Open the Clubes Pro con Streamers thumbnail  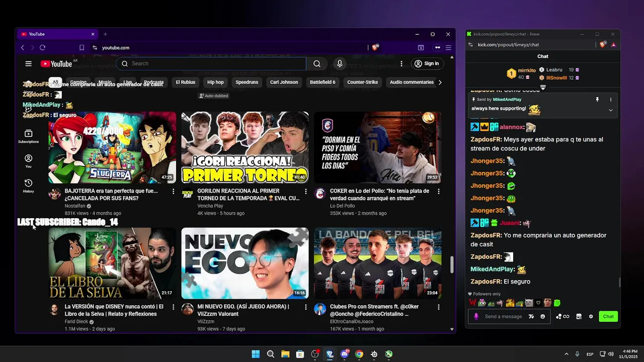[x=378, y=263]
